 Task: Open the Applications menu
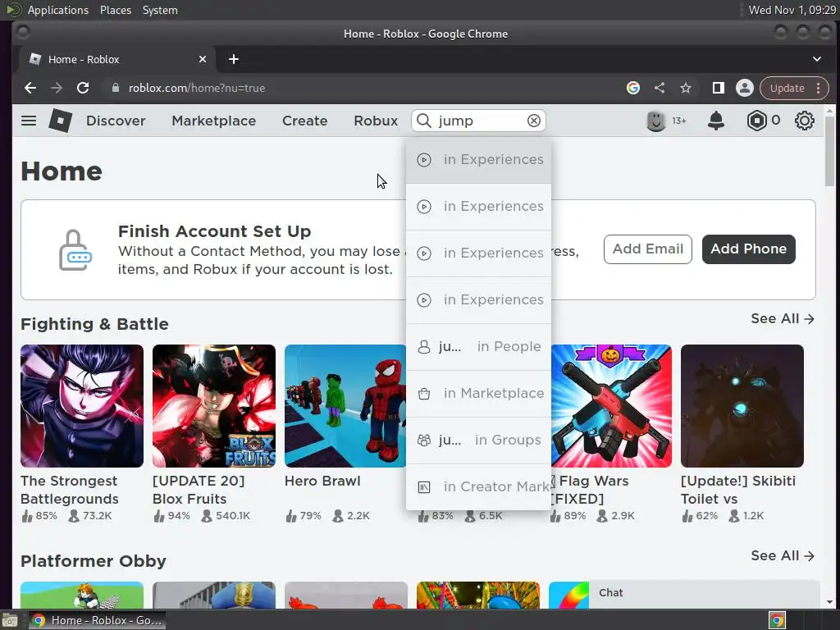coord(58,10)
